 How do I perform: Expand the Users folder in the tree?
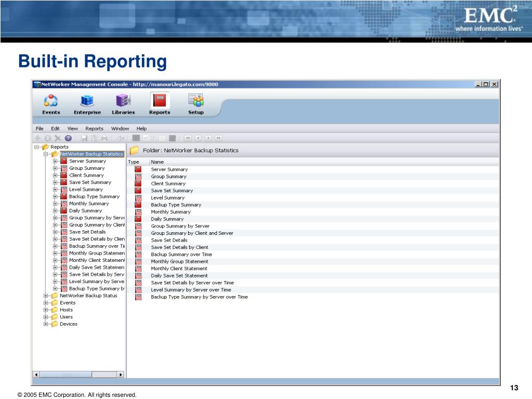click(x=46, y=317)
